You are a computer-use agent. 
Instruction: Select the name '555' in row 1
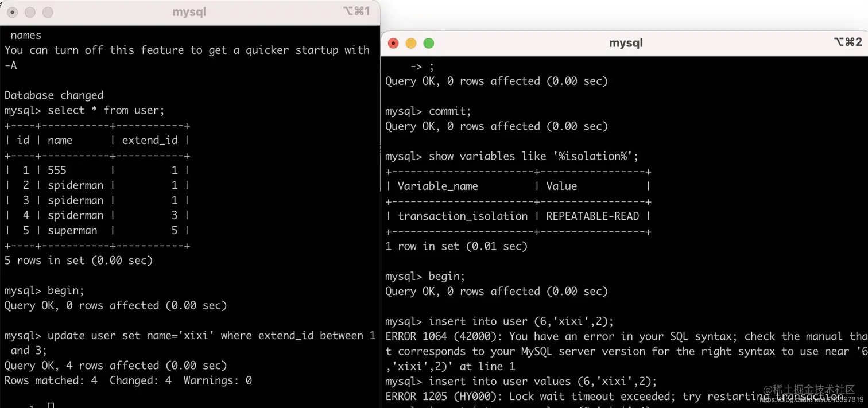(57, 170)
